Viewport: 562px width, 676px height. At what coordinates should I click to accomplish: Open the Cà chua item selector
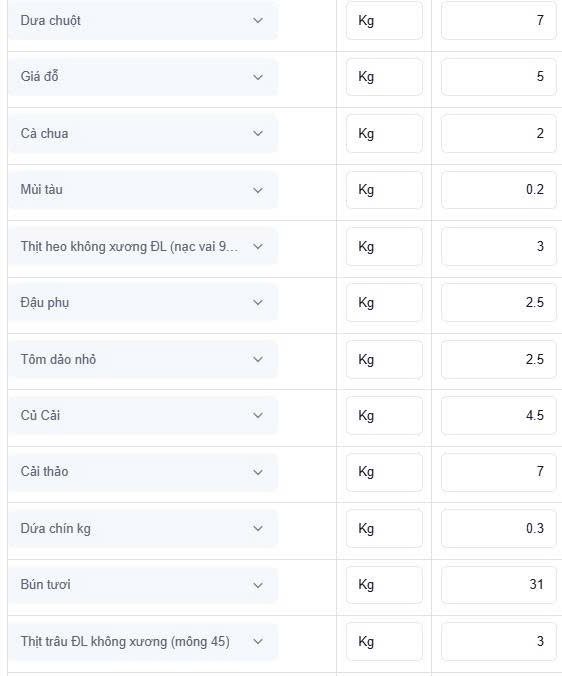tap(142, 133)
